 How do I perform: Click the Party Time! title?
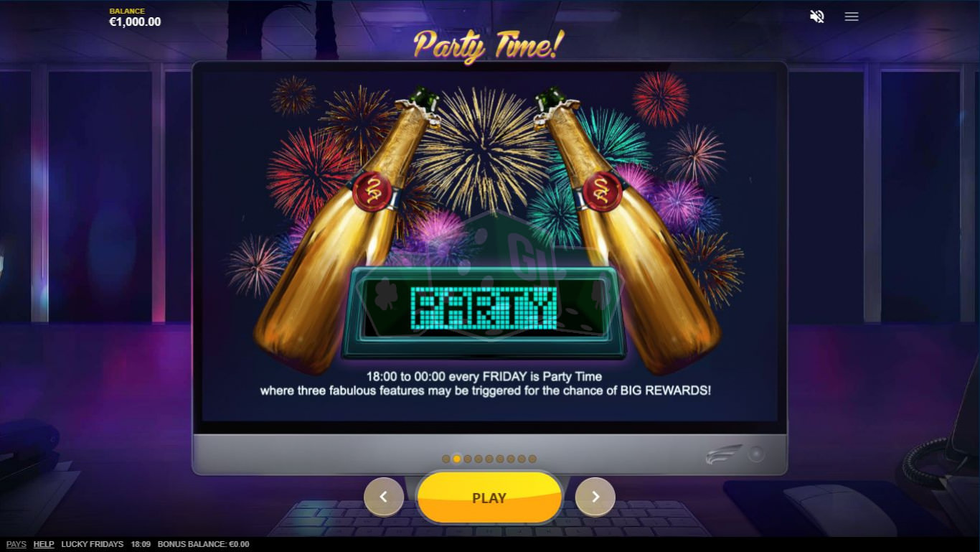point(489,45)
